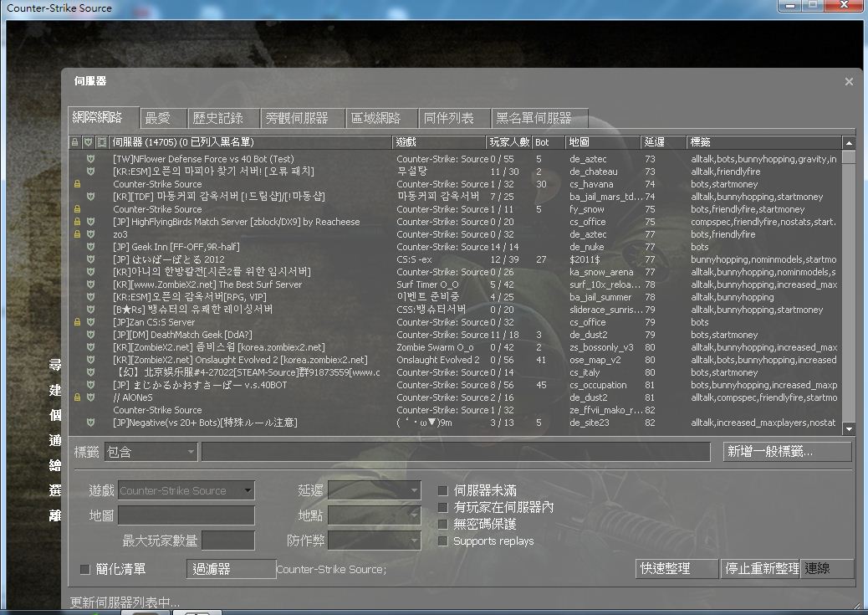
Task: Click VAC shield on $2011$ map server row
Action: click(91, 259)
